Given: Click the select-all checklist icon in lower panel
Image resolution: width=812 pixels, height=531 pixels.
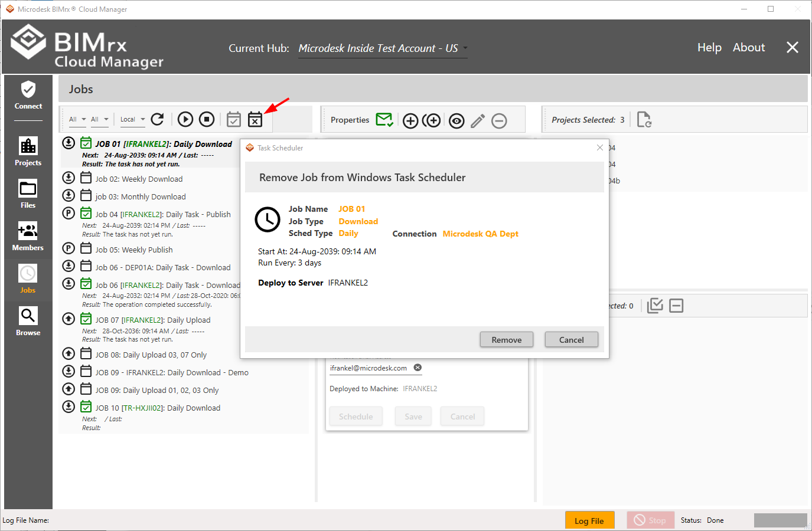Looking at the screenshot, I should click(655, 306).
